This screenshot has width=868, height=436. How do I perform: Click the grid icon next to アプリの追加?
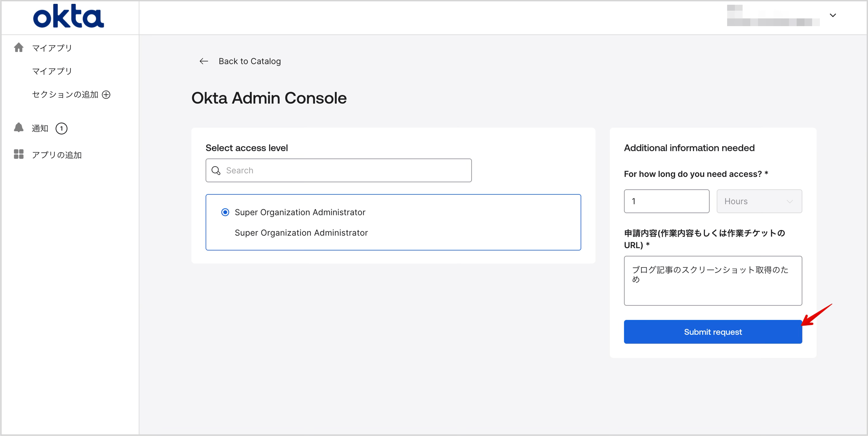pos(19,155)
